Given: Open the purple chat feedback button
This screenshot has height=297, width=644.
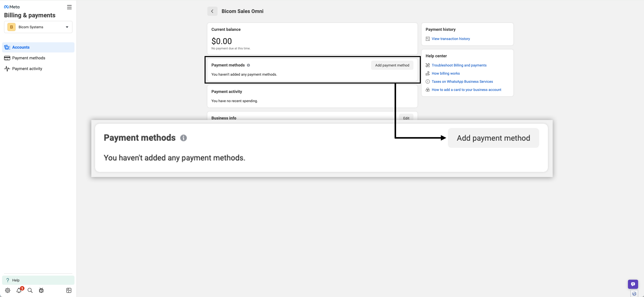Looking at the screenshot, I should point(633,284).
